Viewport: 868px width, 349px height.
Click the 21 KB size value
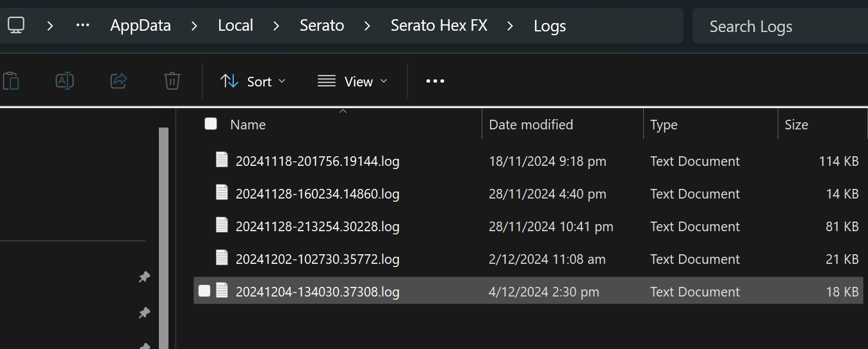842,259
